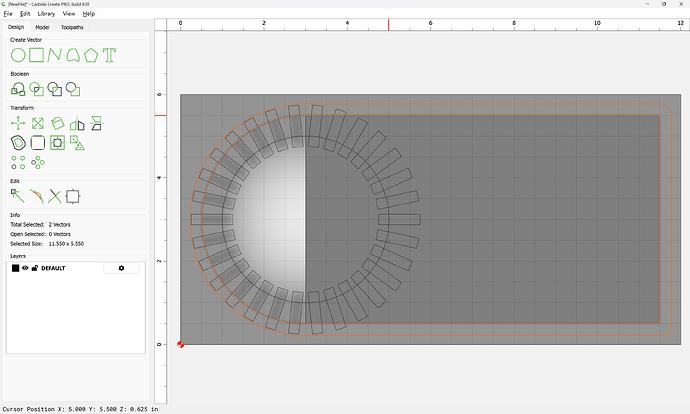The height and width of the screenshot is (414, 690).
Task: Open the View menu
Action: pos(68,14)
